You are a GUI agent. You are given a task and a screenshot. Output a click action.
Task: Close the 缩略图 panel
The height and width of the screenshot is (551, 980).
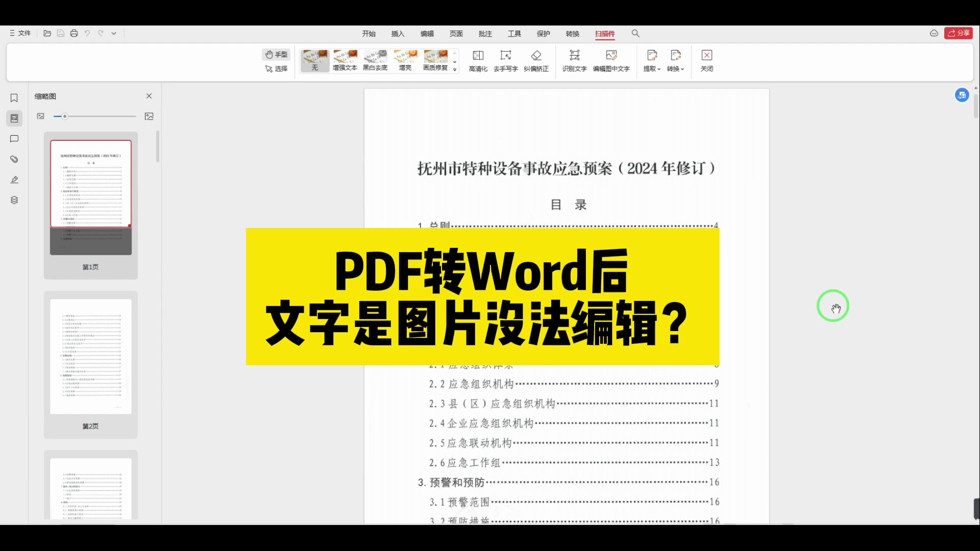(149, 96)
